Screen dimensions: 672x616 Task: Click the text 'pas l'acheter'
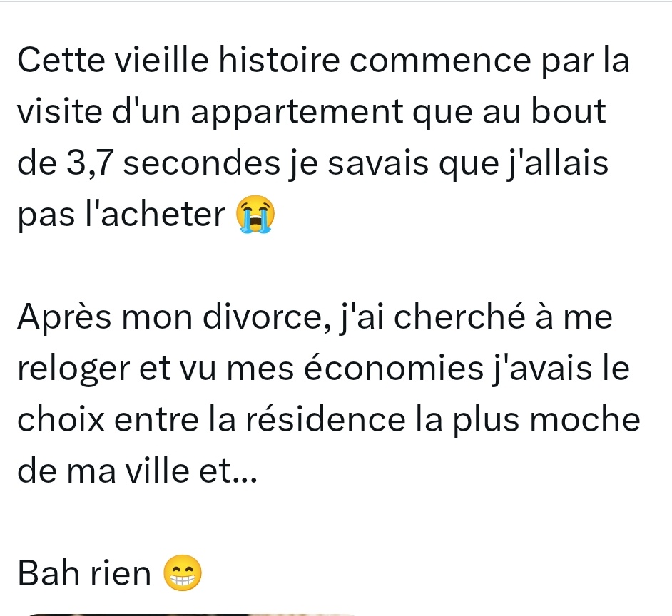(x=121, y=214)
